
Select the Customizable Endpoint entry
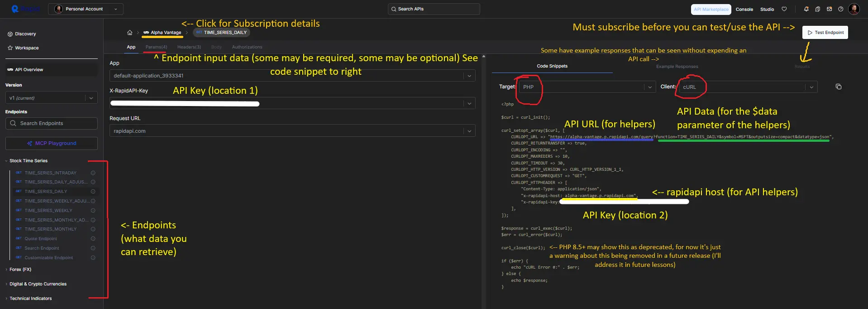pos(48,258)
